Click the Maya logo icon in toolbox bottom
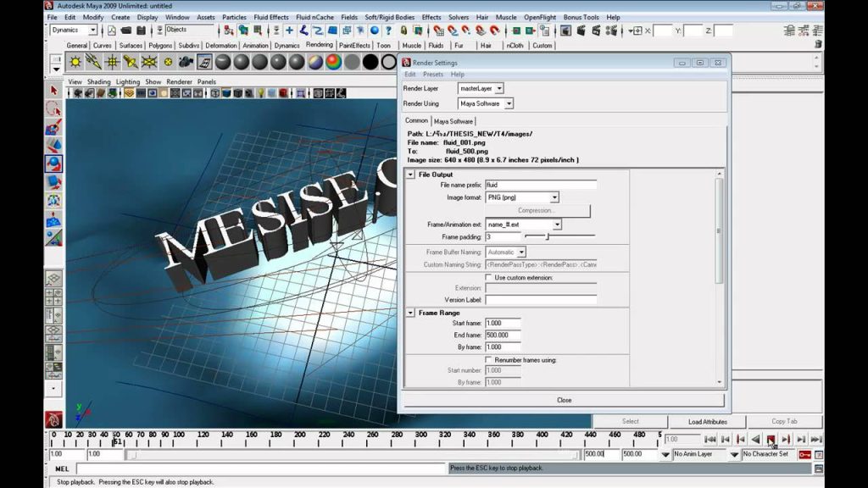Image resolution: width=868 pixels, height=488 pixels. 53,419
